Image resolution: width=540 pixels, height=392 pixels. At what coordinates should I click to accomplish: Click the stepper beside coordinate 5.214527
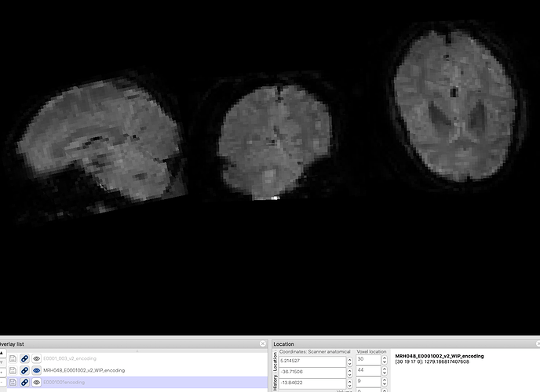click(349, 361)
